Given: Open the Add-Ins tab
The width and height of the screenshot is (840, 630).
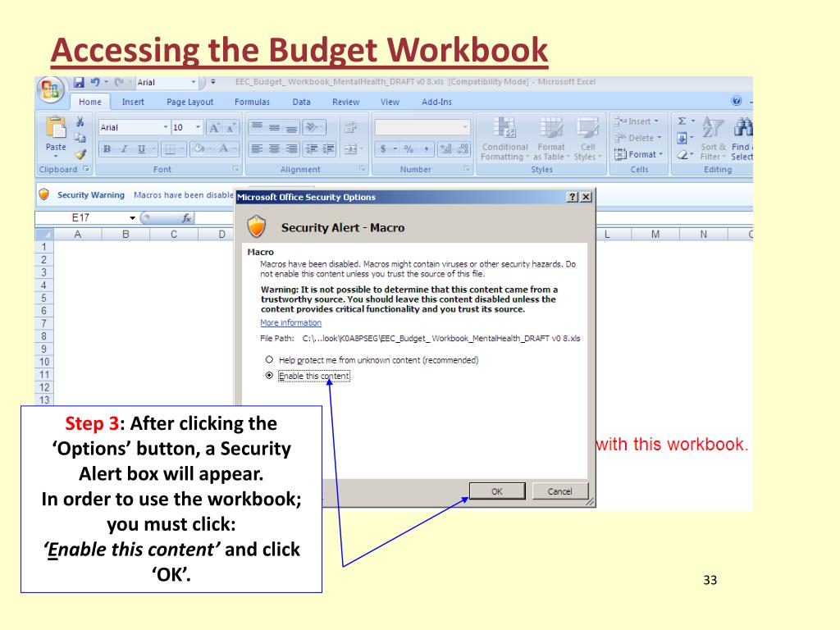Looking at the screenshot, I should coord(436,102).
